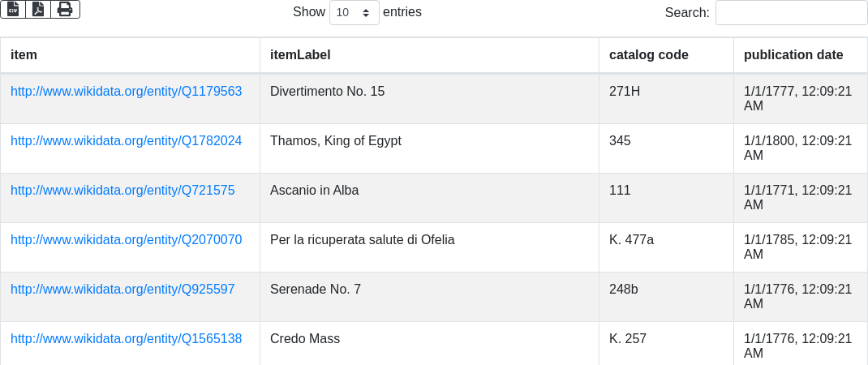Open the Q925597 Wikidata entity link
This screenshot has width=868, height=365.
point(122,290)
